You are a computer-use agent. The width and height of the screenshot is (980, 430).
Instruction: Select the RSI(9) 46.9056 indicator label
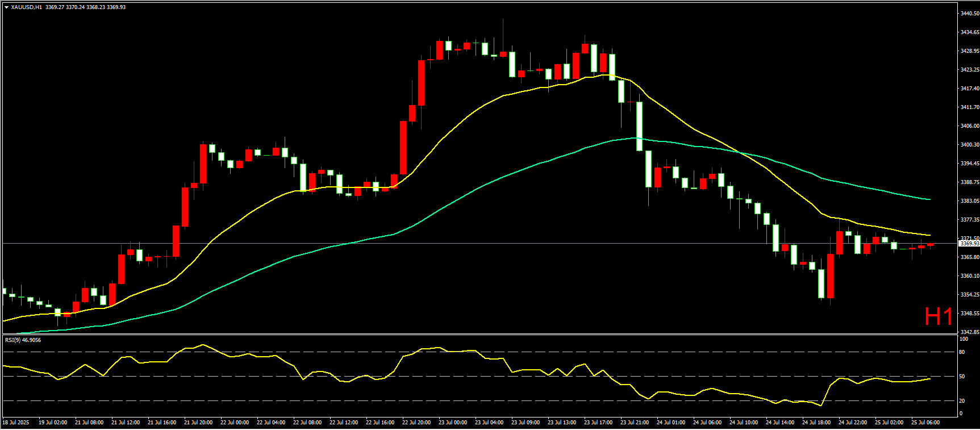click(x=23, y=340)
